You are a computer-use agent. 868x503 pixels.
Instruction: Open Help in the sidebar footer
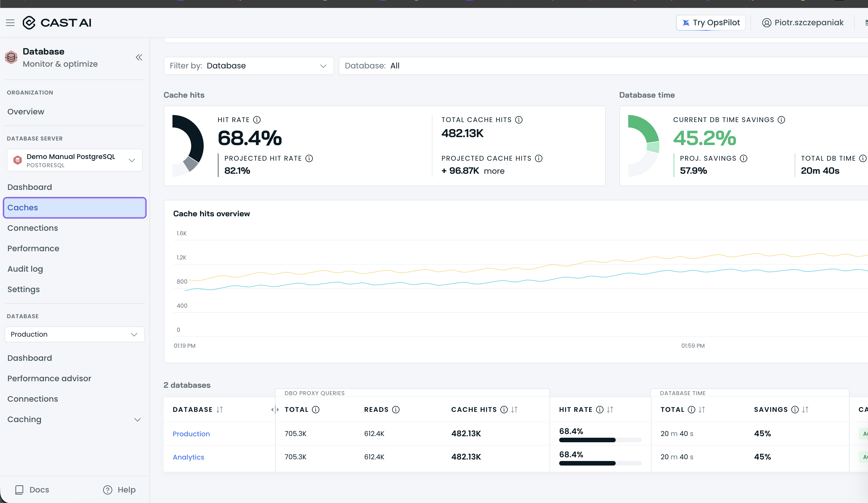120,490
